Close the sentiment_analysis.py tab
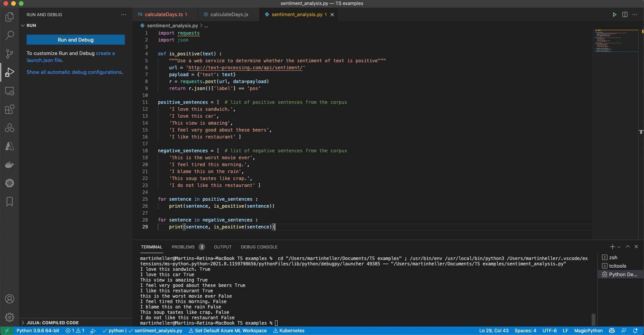The height and width of the screenshot is (335, 644). coord(332,15)
